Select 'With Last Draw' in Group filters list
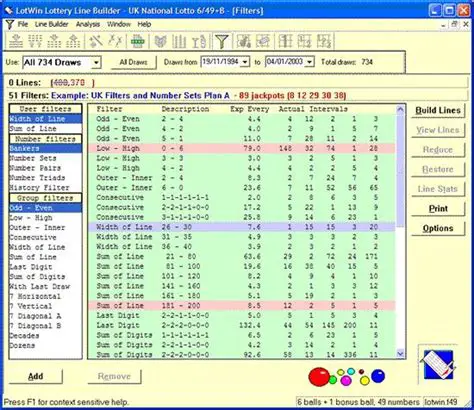This screenshot has height=410, width=474. pos(45,287)
